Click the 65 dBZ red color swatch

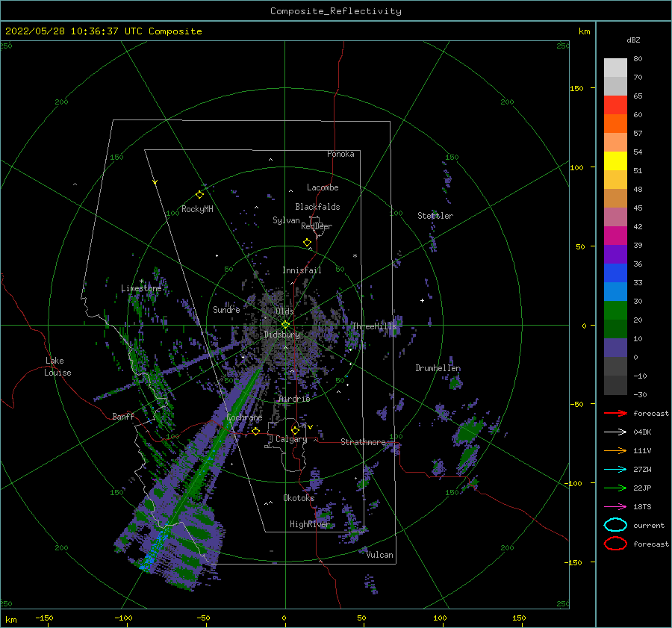click(x=615, y=105)
